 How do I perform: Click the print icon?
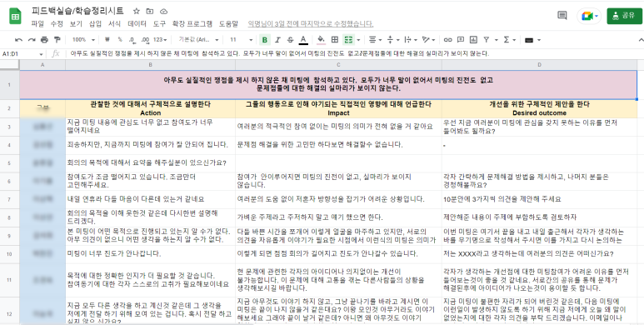(44, 40)
